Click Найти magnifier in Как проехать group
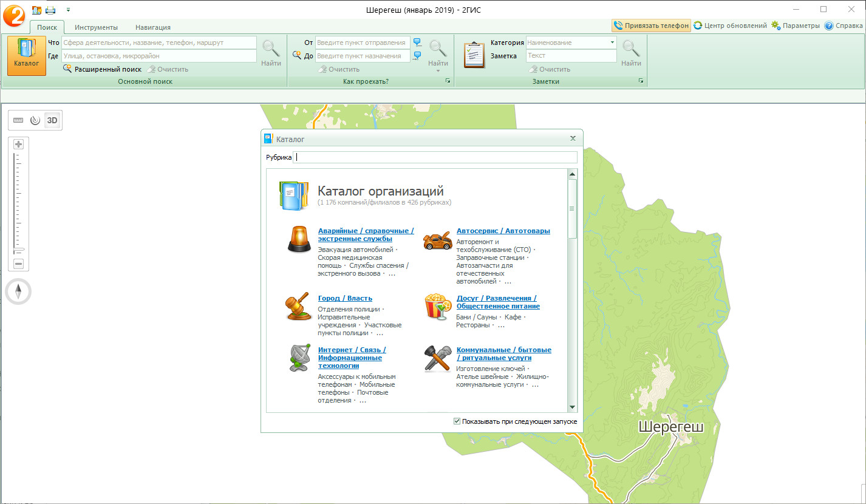 438,49
